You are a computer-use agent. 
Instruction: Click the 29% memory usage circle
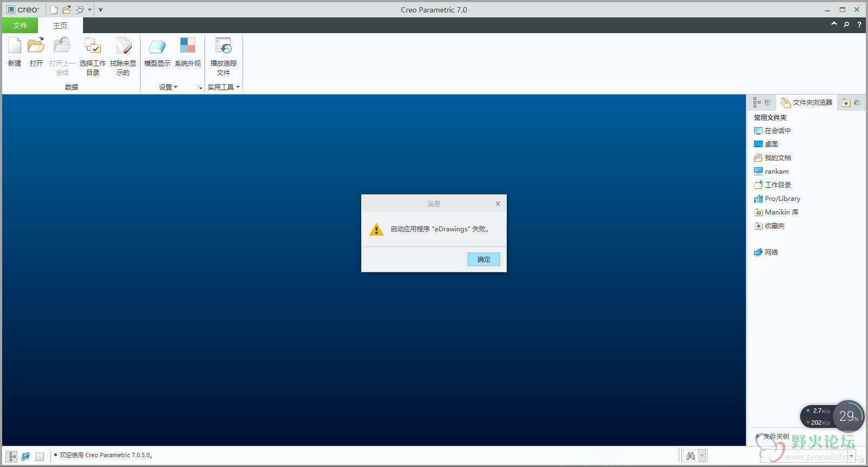click(x=848, y=416)
